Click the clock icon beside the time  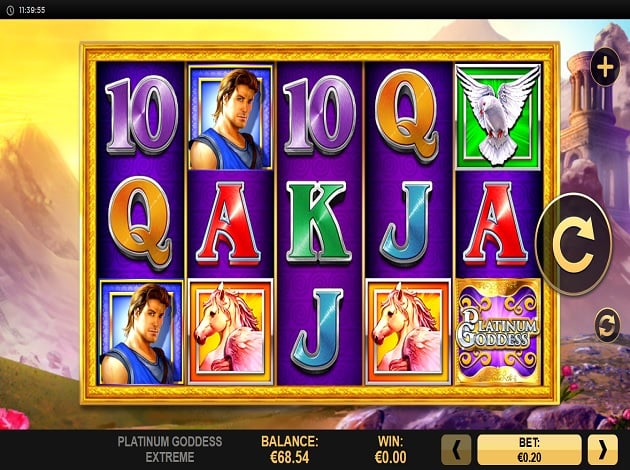pos(10,10)
